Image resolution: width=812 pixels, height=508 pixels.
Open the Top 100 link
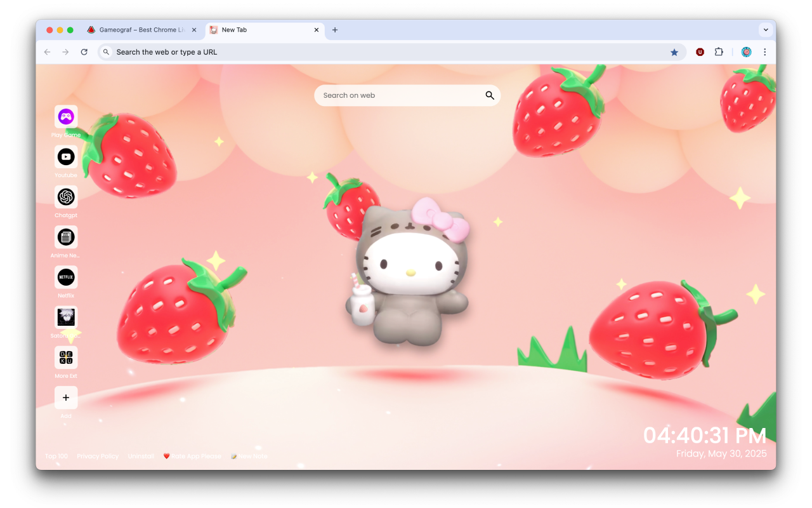[56, 456]
